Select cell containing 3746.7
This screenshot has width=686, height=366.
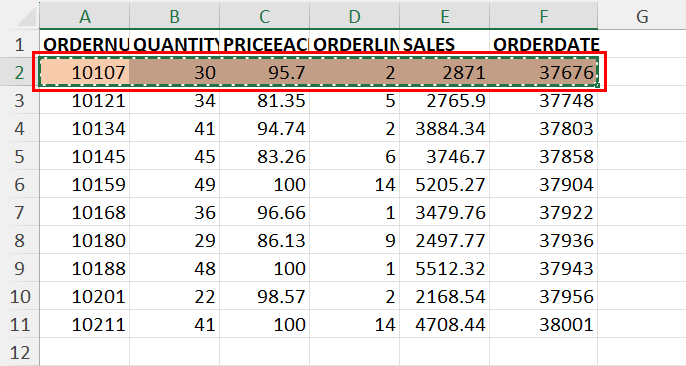click(444, 156)
